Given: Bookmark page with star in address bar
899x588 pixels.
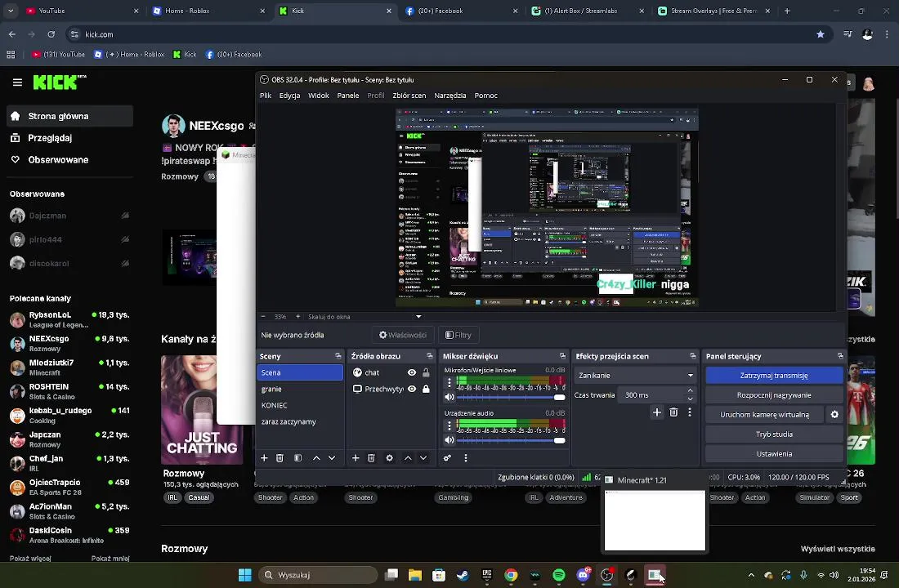Looking at the screenshot, I should pos(821,34).
